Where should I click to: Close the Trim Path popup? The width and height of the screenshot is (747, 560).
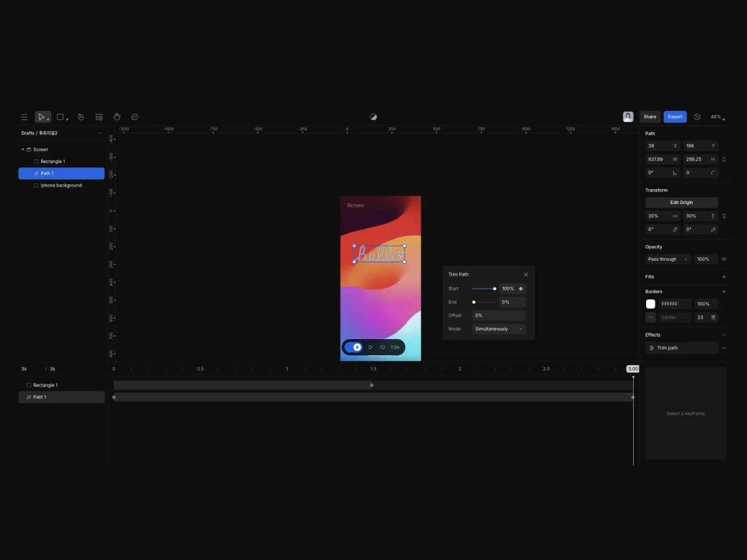coord(526,274)
